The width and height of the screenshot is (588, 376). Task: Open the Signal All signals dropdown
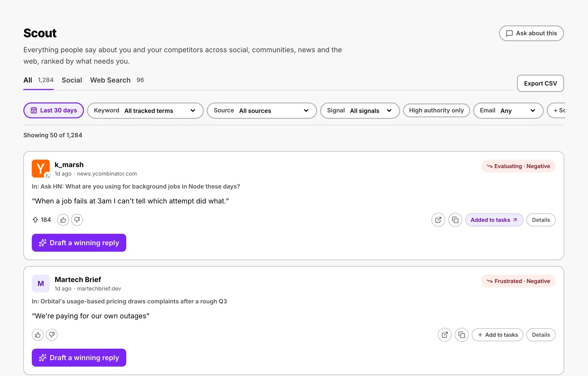[360, 111]
